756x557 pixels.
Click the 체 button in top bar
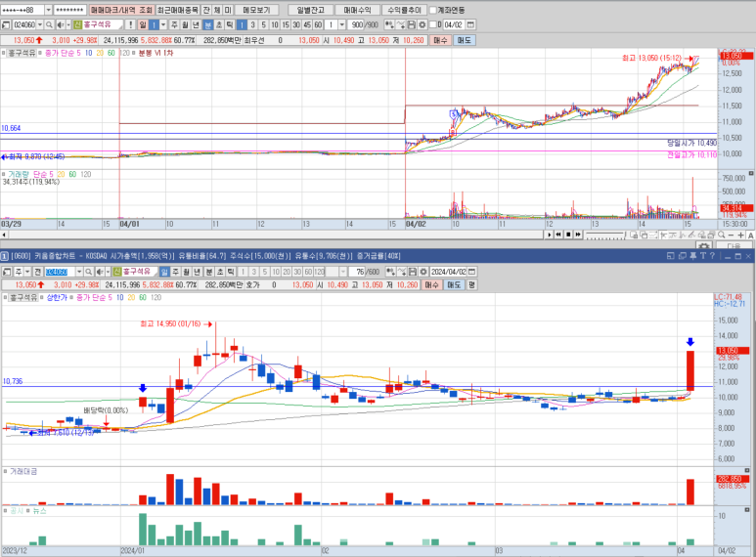coord(217,10)
